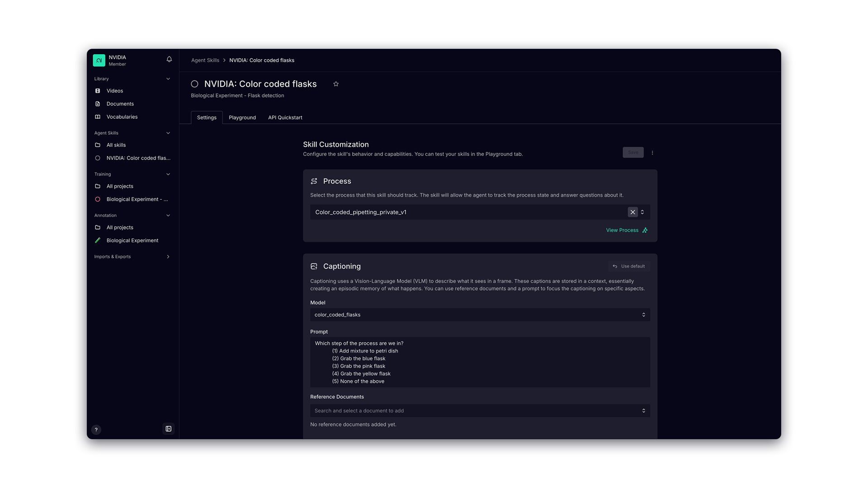Collapse the Annotation section chevron
This screenshot has height=488, width=868.
pyautogui.click(x=168, y=216)
